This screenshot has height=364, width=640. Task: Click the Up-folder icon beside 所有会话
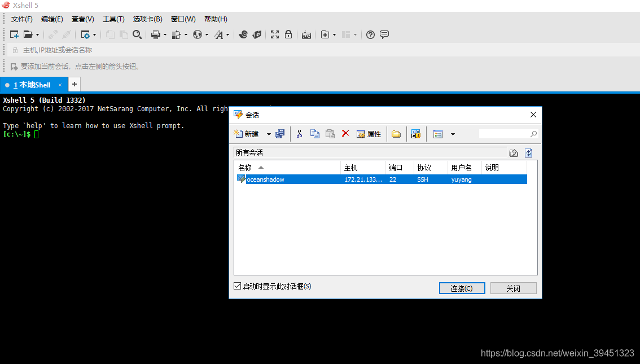(514, 152)
